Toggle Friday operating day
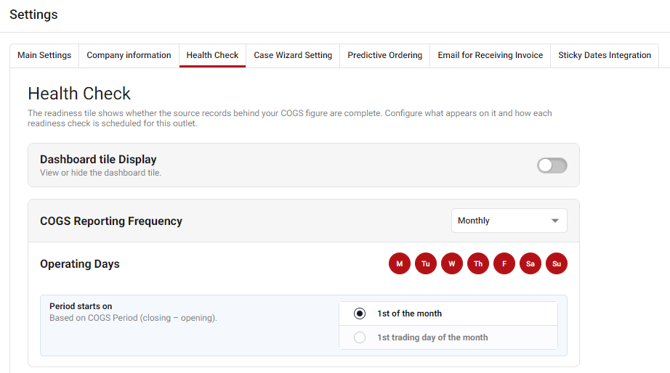 click(x=504, y=264)
